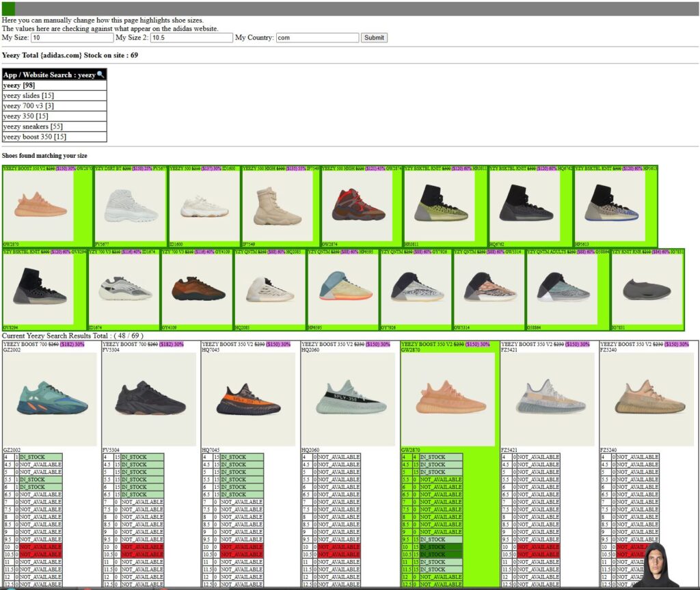
Task: Open the HQ2085 YZY QNTM thumbnail
Action: pos(271,289)
